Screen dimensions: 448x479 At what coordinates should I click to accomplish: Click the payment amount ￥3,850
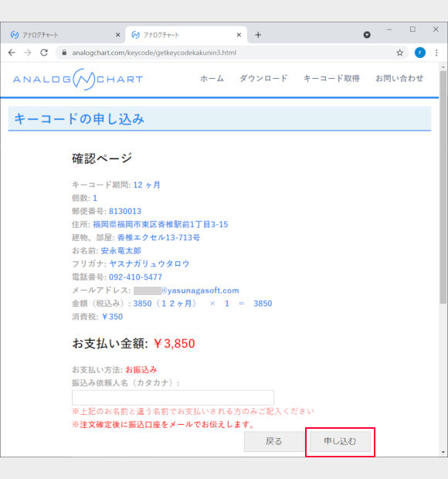click(x=174, y=344)
